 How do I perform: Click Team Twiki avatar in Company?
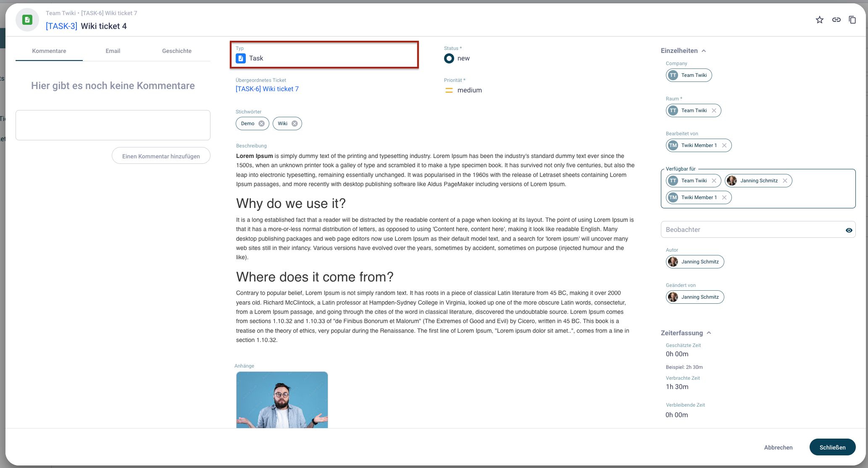[x=673, y=75]
